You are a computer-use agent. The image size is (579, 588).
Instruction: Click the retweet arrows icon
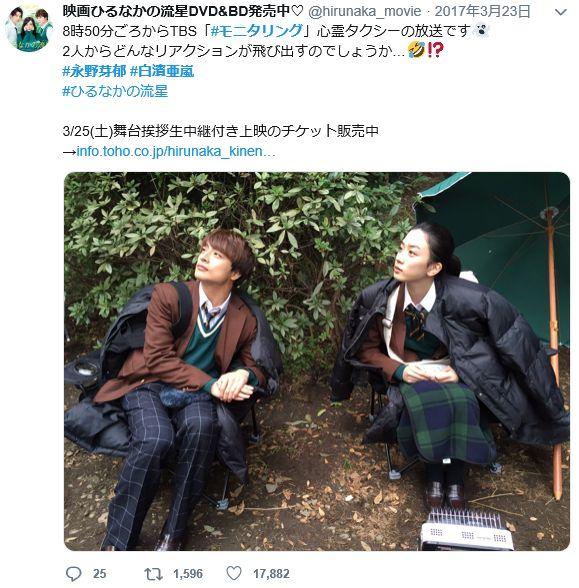click(x=153, y=574)
